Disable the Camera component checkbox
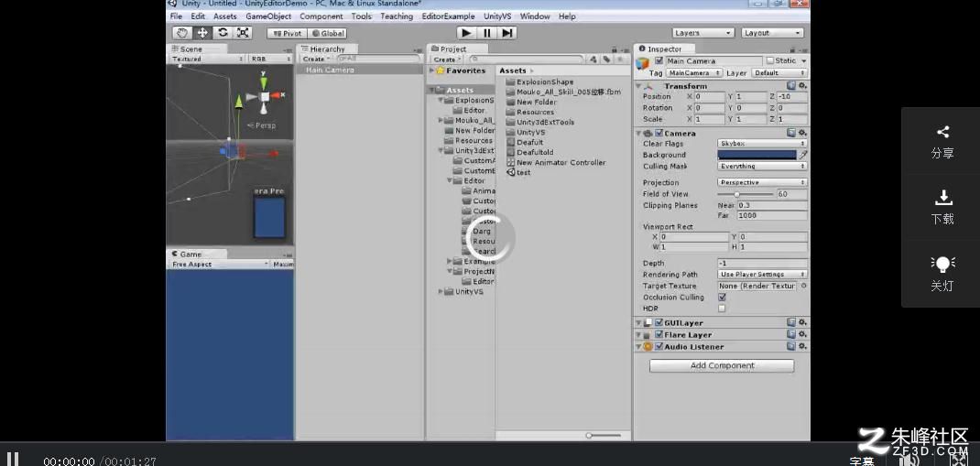 659,133
